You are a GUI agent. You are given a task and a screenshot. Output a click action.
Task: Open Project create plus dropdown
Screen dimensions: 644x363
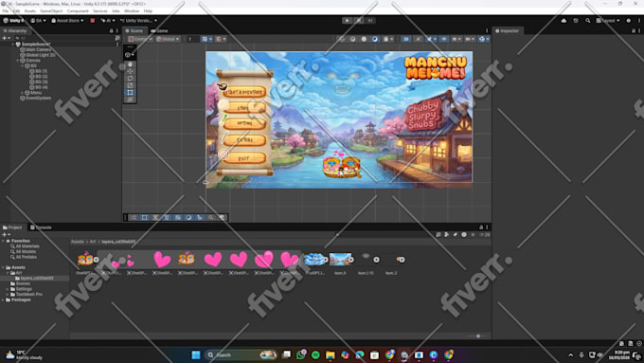[x=6, y=235]
